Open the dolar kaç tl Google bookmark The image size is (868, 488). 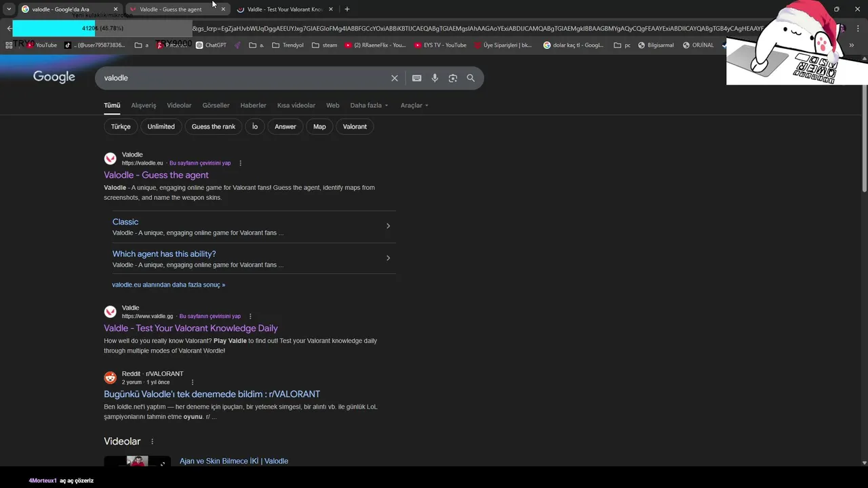574,45
